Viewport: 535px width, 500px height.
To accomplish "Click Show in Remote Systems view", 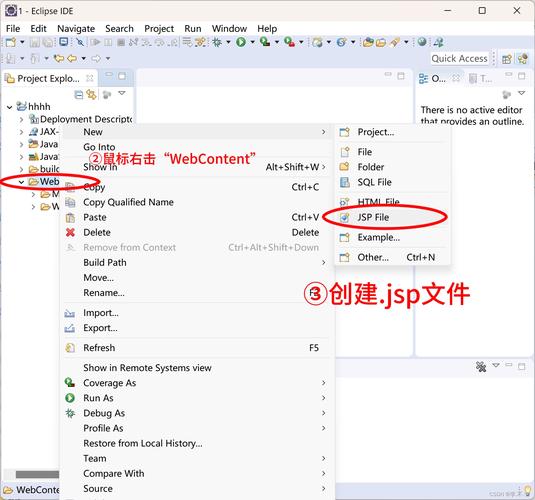I will [x=197, y=368].
